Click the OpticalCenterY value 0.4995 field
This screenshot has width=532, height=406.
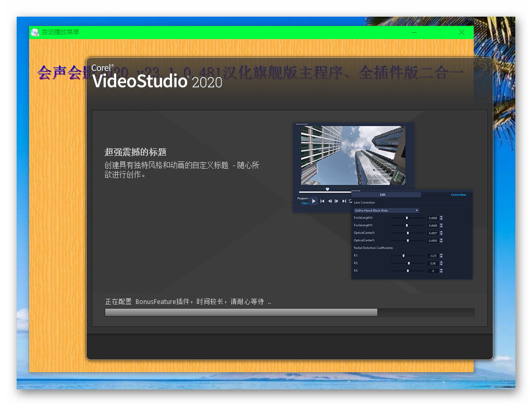tap(433, 240)
